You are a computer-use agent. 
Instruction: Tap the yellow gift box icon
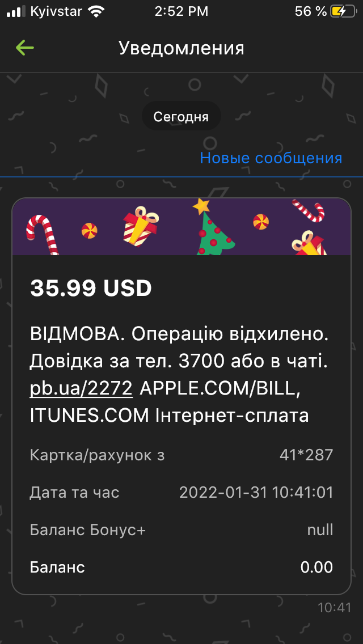point(141,226)
